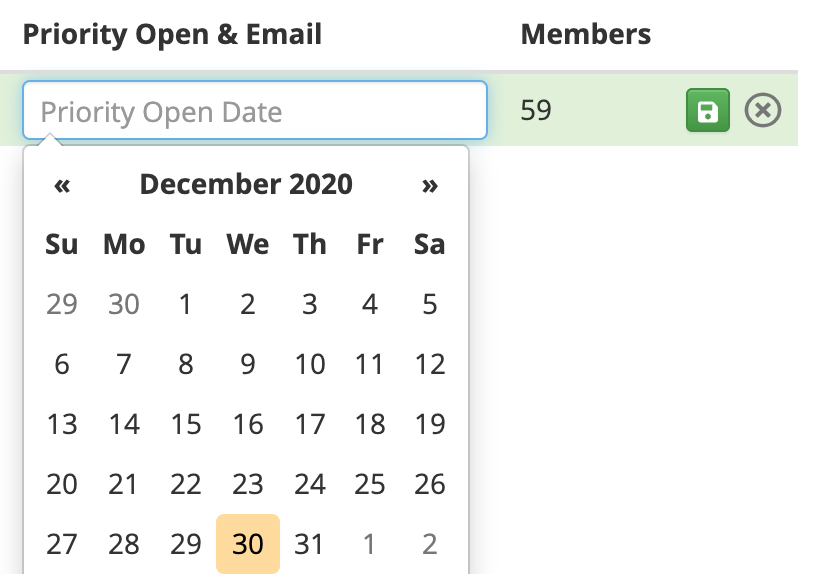Screen dimensions: 824x574
Task: Choose Saturday December 12
Action: [430, 364]
